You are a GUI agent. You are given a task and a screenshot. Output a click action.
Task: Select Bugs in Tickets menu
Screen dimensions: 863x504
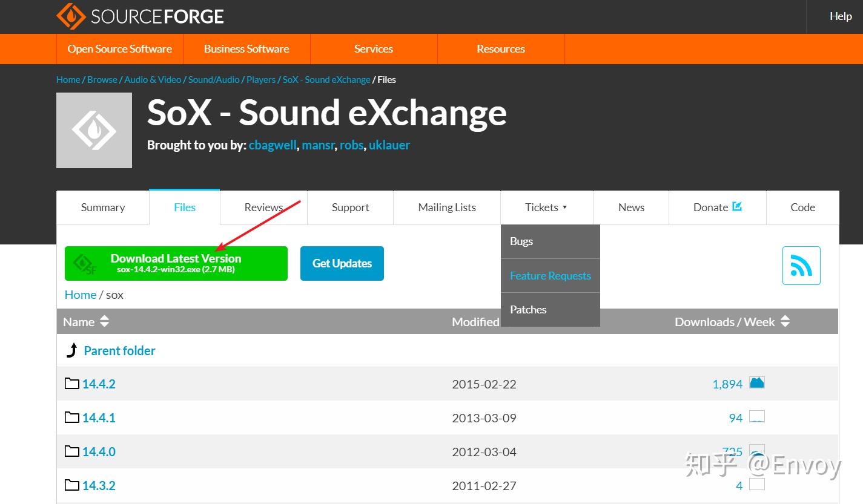tap(550, 241)
